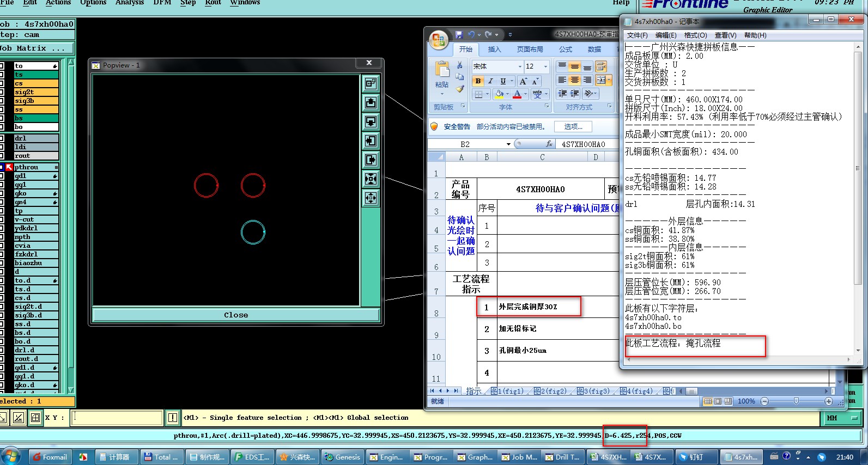Click the Excel zoom-in plus button
The height and width of the screenshot is (465, 868).
click(829, 401)
